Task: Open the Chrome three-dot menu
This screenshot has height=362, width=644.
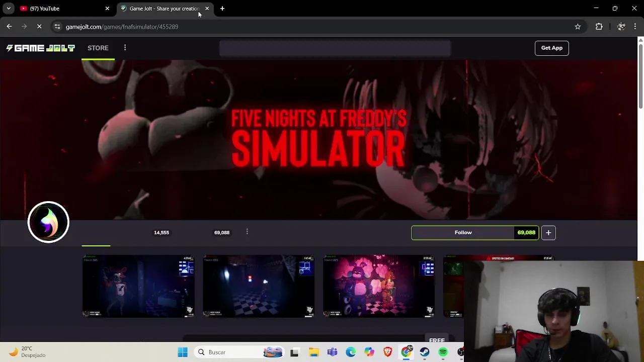Action: coord(635,27)
